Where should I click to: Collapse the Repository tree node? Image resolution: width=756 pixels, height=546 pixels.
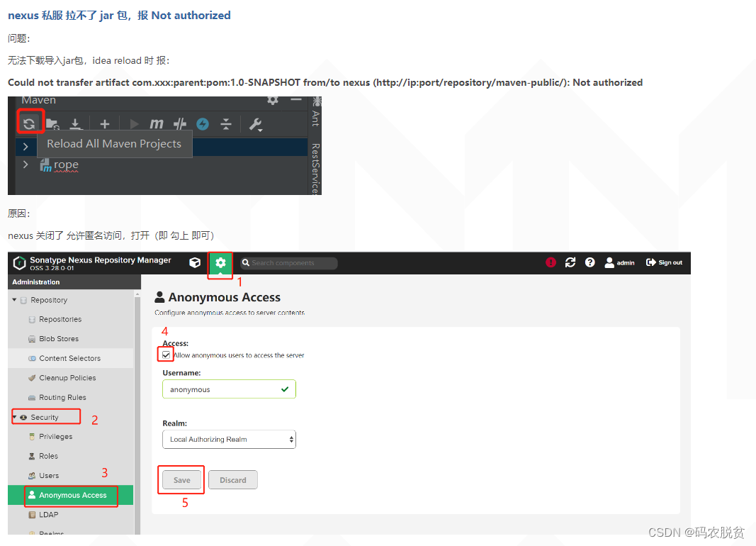tap(14, 300)
